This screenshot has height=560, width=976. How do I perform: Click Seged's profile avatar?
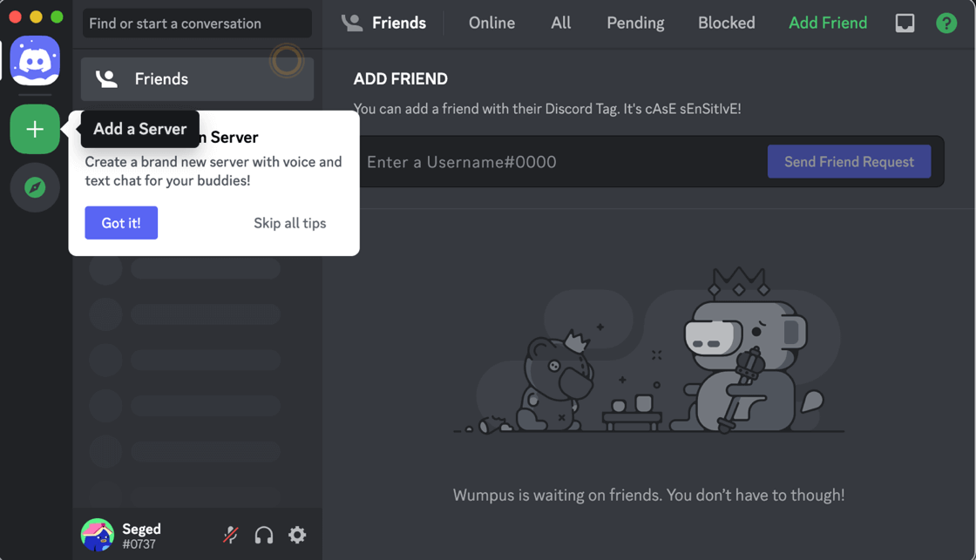coord(98,535)
